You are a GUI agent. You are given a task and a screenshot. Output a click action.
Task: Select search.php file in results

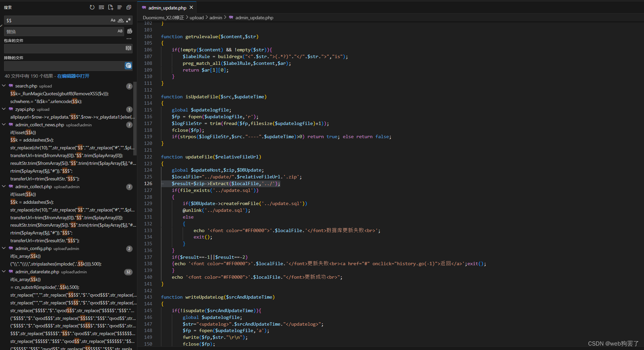pos(26,86)
